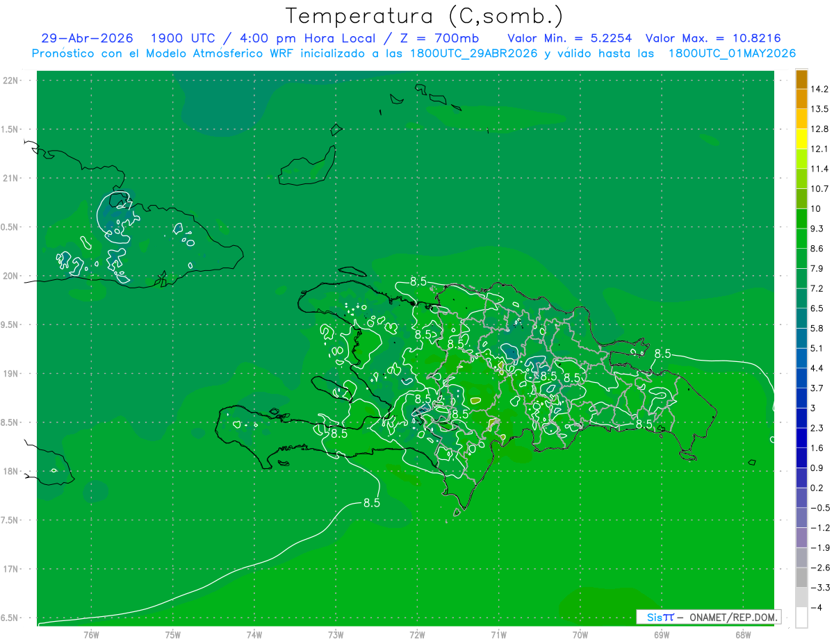The width and height of the screenshot is (834, 644).
Task: Select the 72W longitude axis label
Action: [x=418, y=635]
